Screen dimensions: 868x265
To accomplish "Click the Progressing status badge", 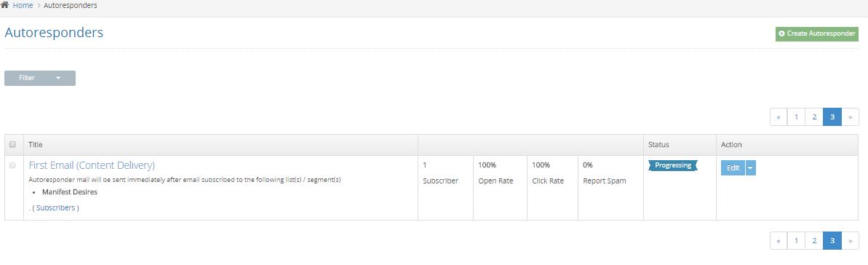I will tap(673, 165).
